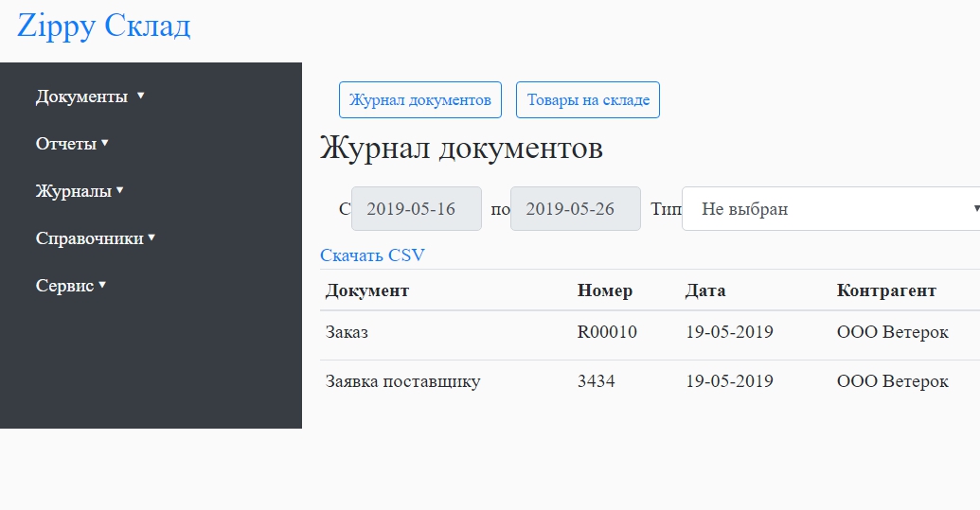Click the Дата column header
The width and height of the screenshot is (980, 510).
[x=705, y=290]
